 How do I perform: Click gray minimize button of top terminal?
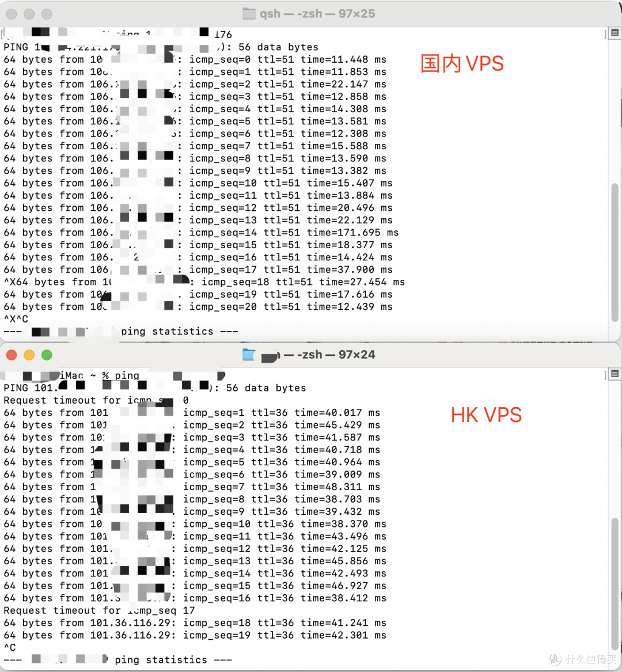(29, 14)
